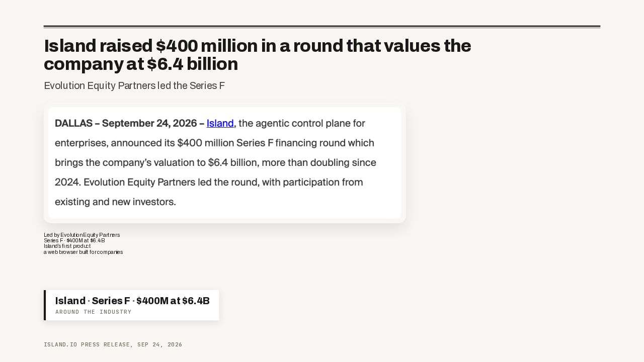Click the 'ISLAND.IO PRESS RELEASE, SEP 24, 2026' source footer
Screen dimensions: 644x362
[113, 345]
